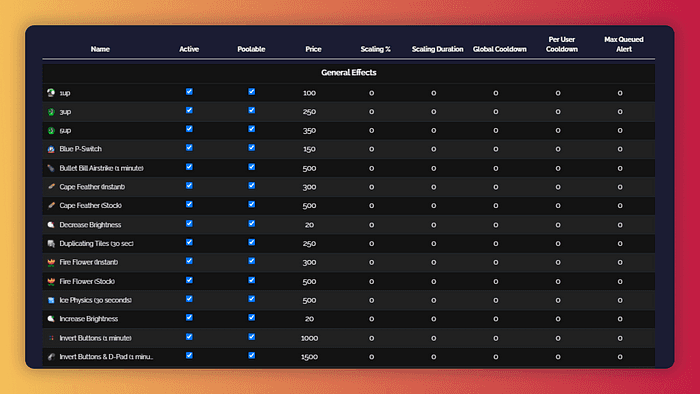Edit the price 150 for Blue P-Switch

click(x=309, y=149)
